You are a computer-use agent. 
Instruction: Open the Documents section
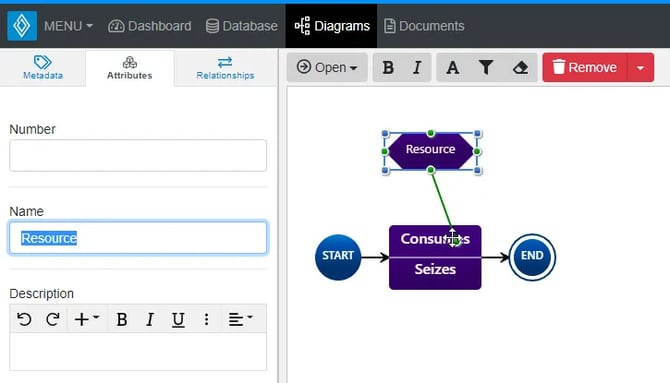[x=424, y=26]
